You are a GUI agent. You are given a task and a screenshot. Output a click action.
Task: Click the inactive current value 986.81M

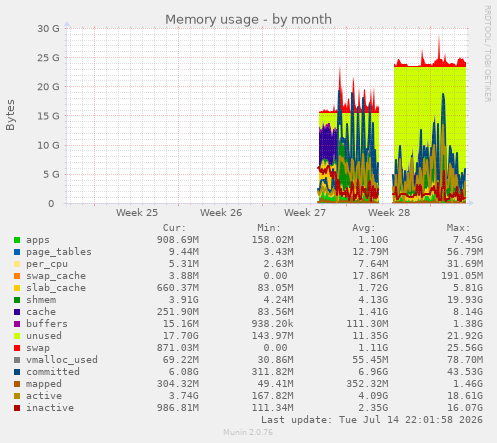coord(178,408)
